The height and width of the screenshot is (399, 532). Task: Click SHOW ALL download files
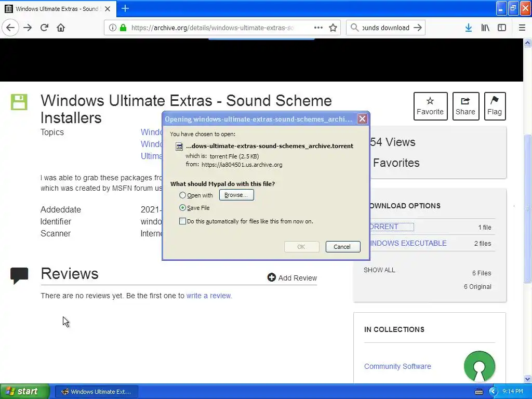(x=379, y=270)
